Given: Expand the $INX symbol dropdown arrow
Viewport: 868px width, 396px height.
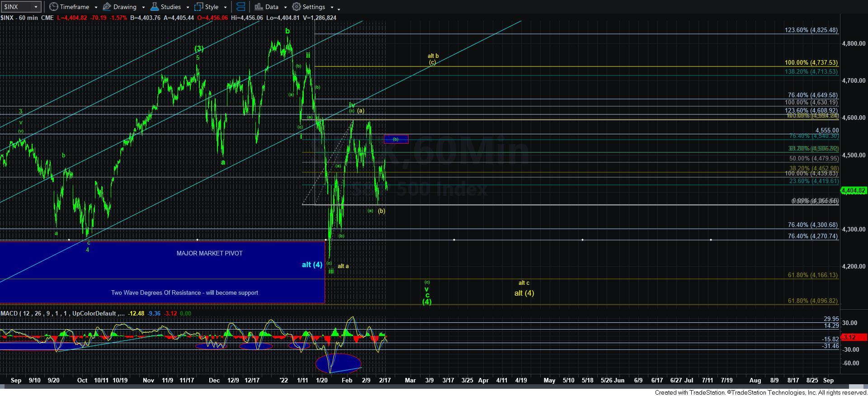Looking at the screenshot, I should (x=36, y=7).
